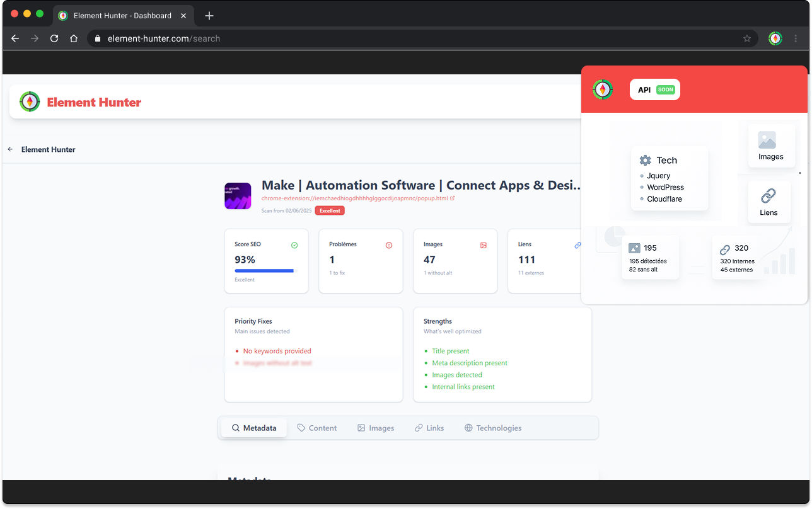Open the browser three-dot menu

[796, 38]
